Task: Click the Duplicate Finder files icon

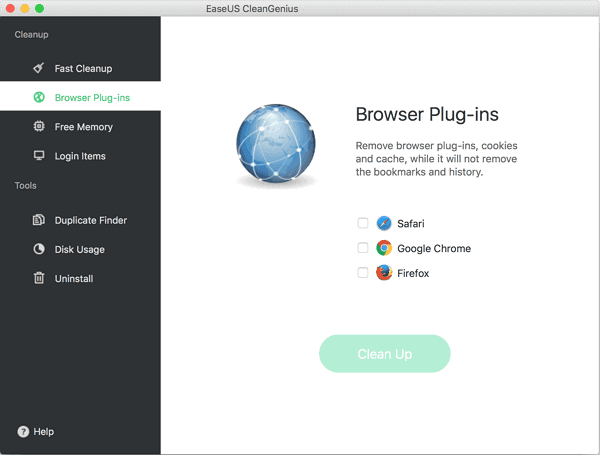Action: click(39, 220)
